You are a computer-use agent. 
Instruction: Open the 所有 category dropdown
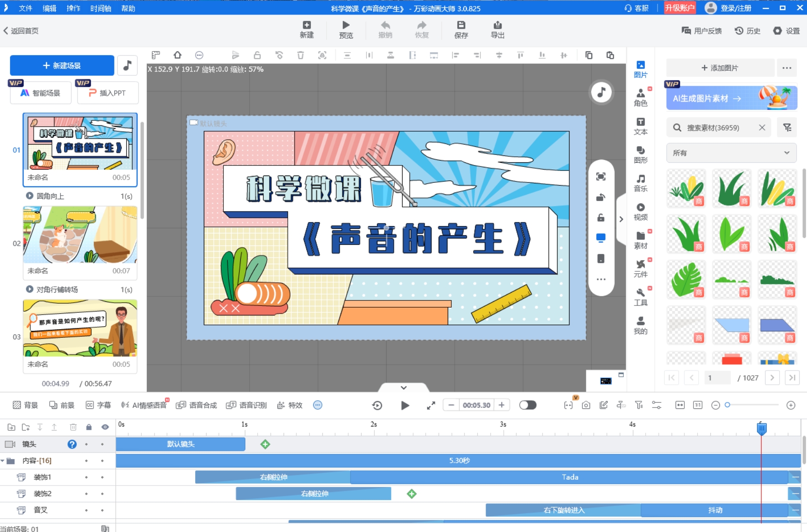pos(731,153)
